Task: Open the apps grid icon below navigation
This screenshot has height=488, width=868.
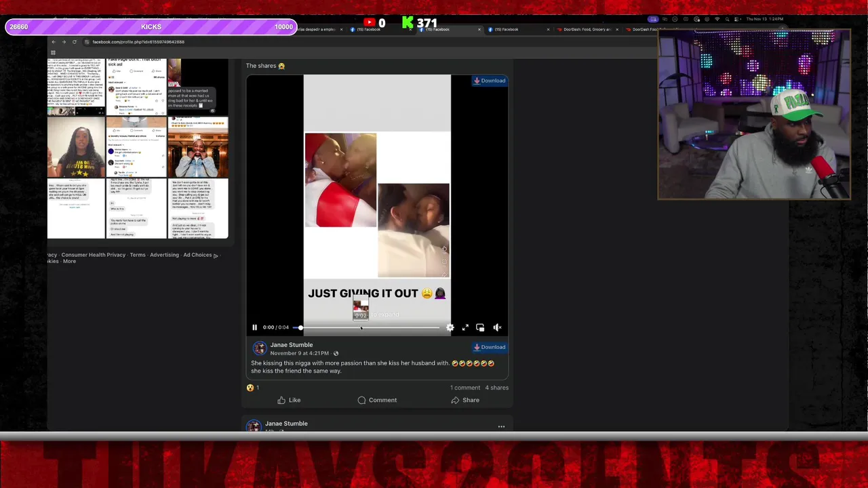Action: pos(53,52)
